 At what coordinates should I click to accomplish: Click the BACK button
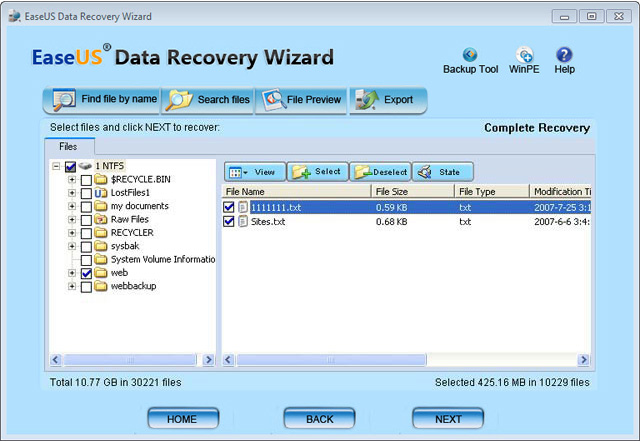[319, 419]
